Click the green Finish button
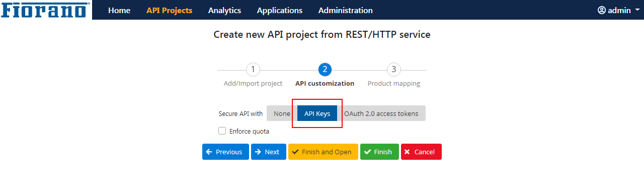This screenshot has width=644, height=187. (x=379, y=152)
